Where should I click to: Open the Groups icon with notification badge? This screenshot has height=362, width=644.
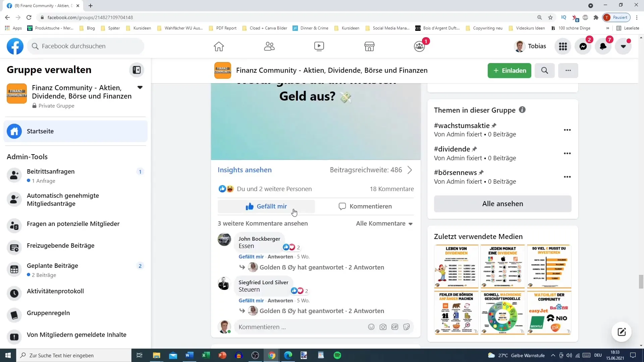point(419,46)
